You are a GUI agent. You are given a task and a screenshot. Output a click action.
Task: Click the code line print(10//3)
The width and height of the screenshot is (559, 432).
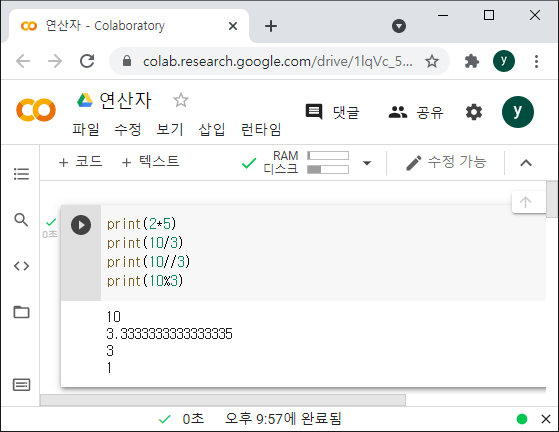[149, 262]
